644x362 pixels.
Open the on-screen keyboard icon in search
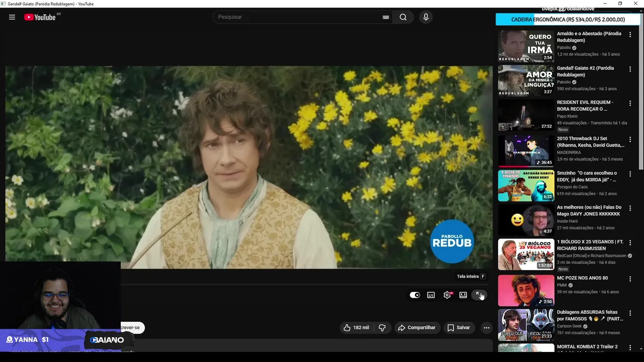point(386,17)
